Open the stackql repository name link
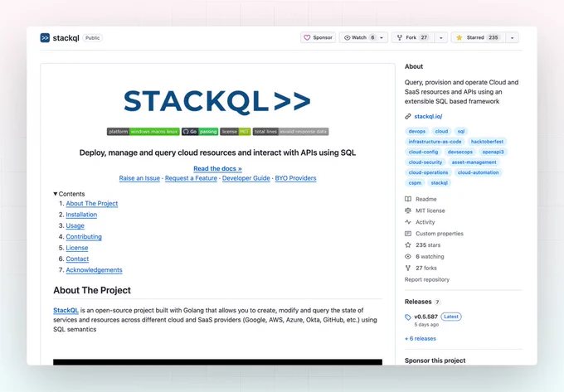Image resolution: width=564 pixels, height=392 pixels. (x=66, y=38)
